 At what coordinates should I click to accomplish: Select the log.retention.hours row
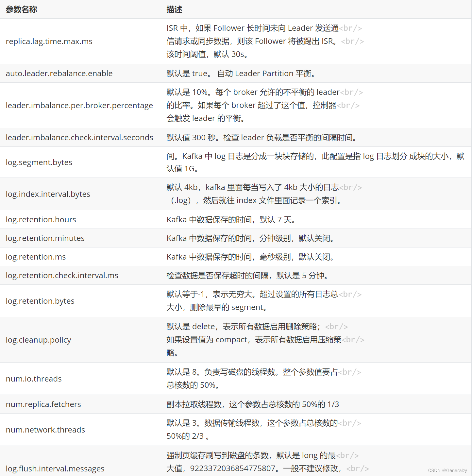tap(41, 219)
